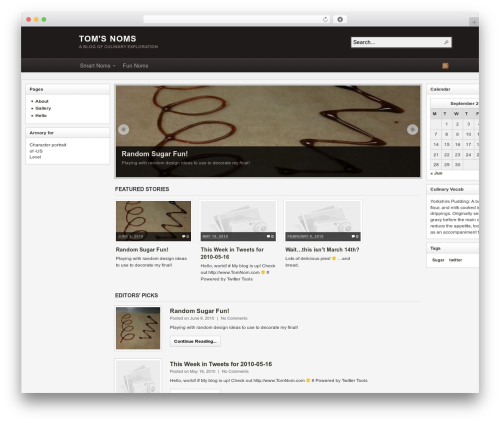Click the twitter tag
This screenshot has width=500, height=423.
pyautogui.click(x=455, y=260)
